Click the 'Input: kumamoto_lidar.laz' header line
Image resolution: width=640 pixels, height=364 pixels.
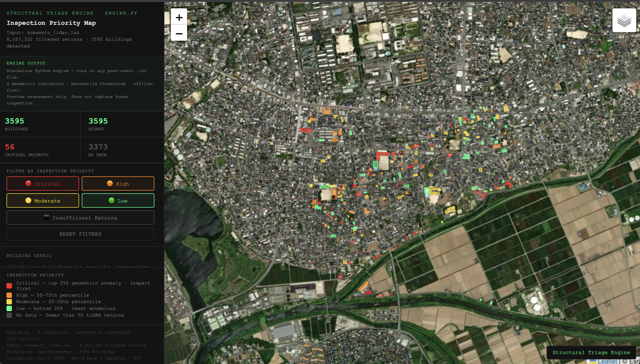coord(43,33)
